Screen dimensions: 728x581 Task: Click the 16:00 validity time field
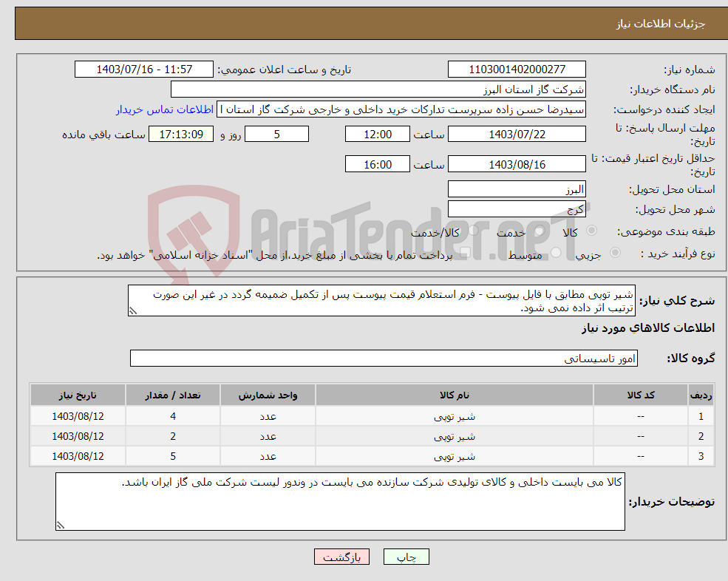pyautogui.click(x=378, y=164)
